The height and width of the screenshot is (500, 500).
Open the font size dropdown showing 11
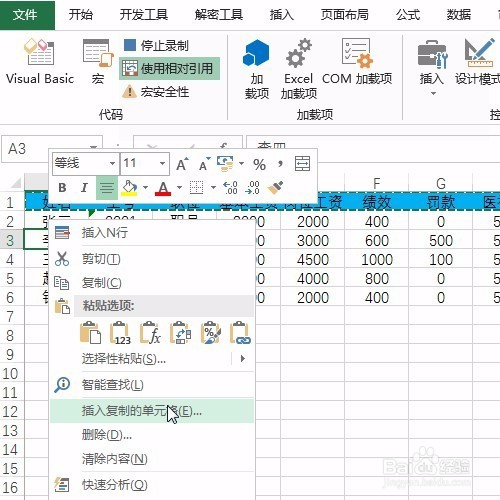tap(162, 163)
